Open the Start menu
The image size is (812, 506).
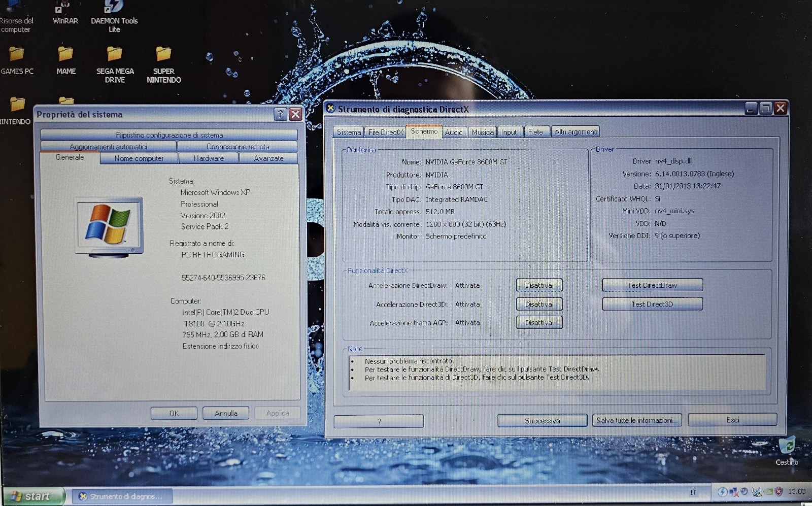[33, 496]
